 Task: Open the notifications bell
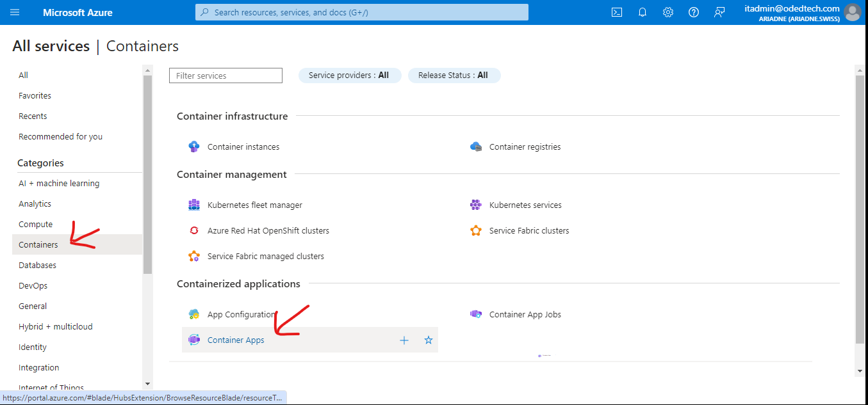(643, 12)
